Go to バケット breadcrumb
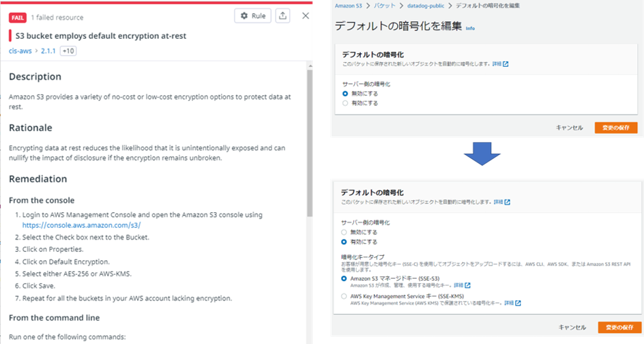The height and width of the screenshot is (344, 644). pos(385,5)
